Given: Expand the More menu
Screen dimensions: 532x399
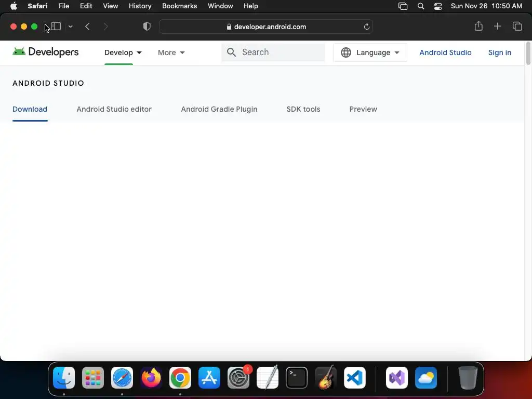Looking at the screenshot, I should click(x=171, y=52).
